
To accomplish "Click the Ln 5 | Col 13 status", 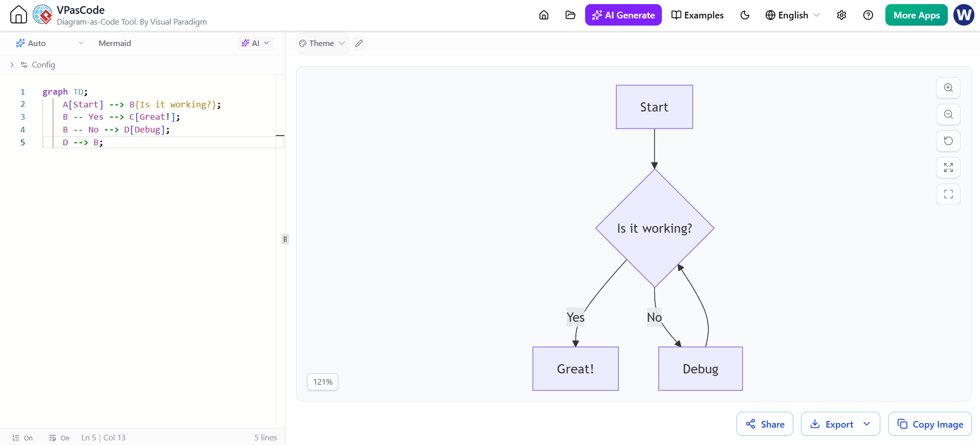I will (x=103, y=438).
